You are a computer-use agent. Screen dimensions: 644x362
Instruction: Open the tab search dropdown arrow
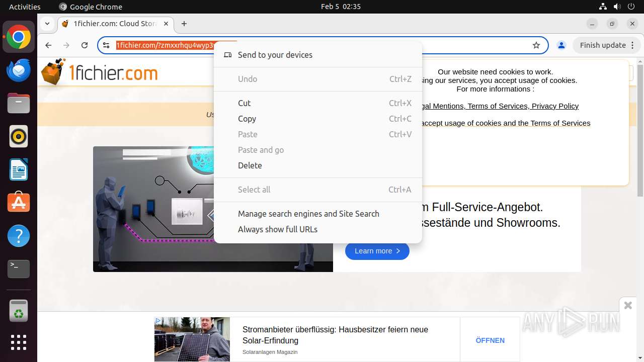[47, 24]
